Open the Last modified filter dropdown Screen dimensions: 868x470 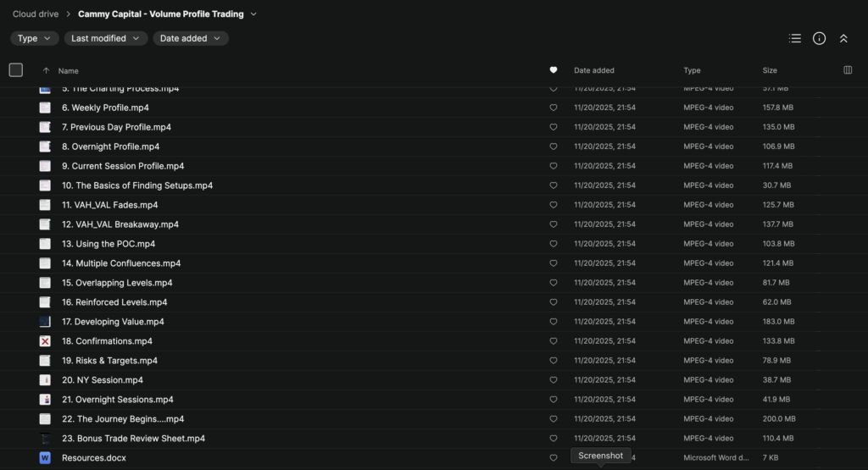tap(105, 38)
